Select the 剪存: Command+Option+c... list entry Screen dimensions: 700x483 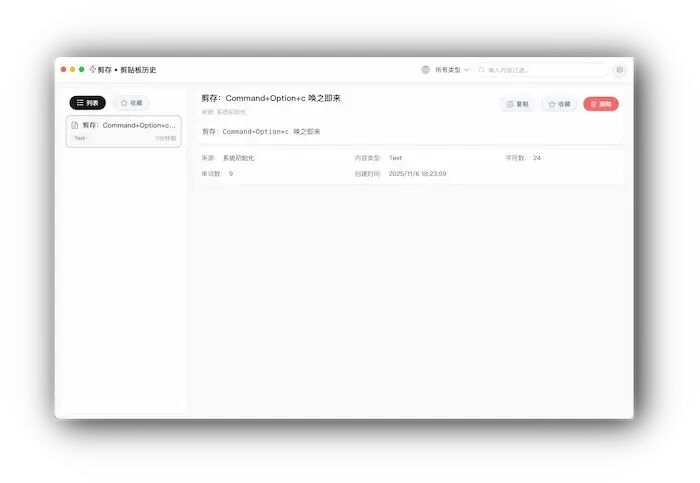(x=124, y=131)
